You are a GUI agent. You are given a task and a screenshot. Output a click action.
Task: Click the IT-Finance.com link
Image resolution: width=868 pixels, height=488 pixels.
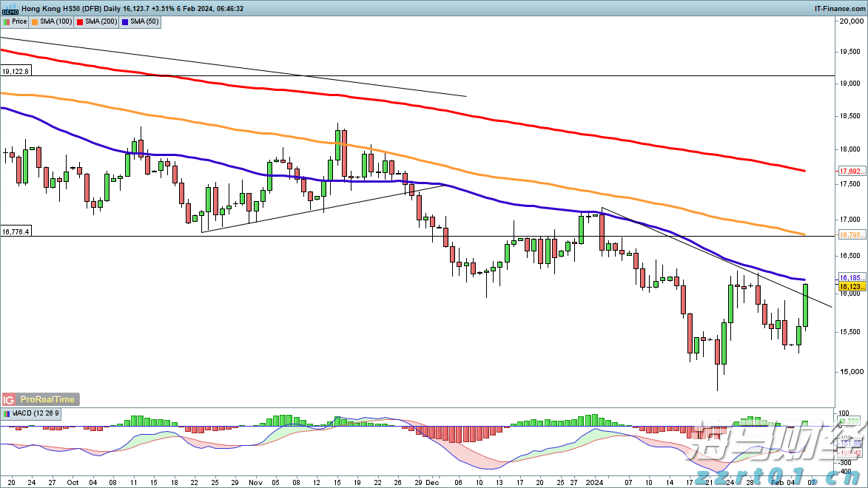pos(838,8)
